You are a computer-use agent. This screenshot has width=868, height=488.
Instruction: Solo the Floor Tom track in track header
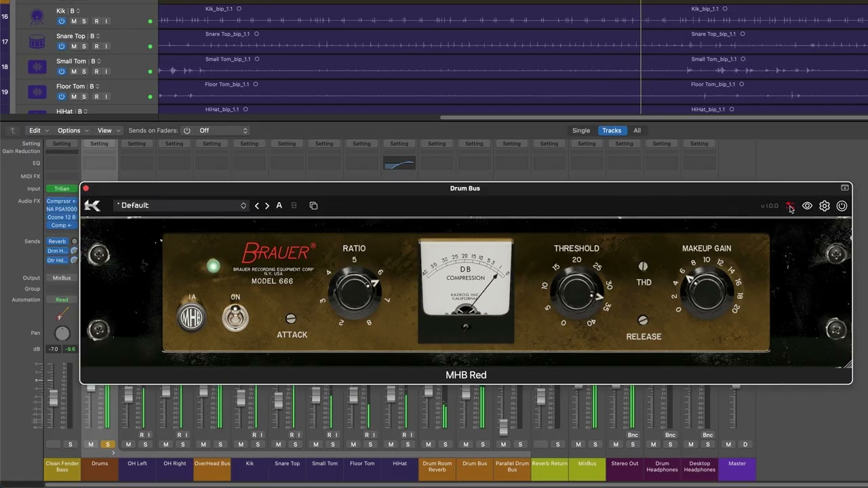(85, 96)
